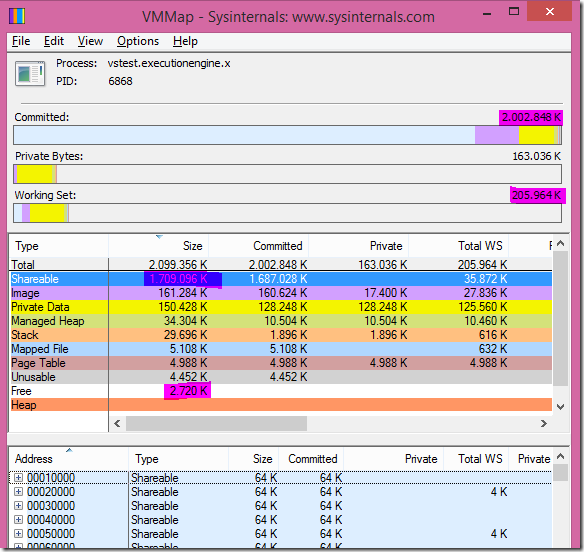Expand the address 00030000 row
Viewport: 584px width, 552px height.
click(x=18, y=506)
